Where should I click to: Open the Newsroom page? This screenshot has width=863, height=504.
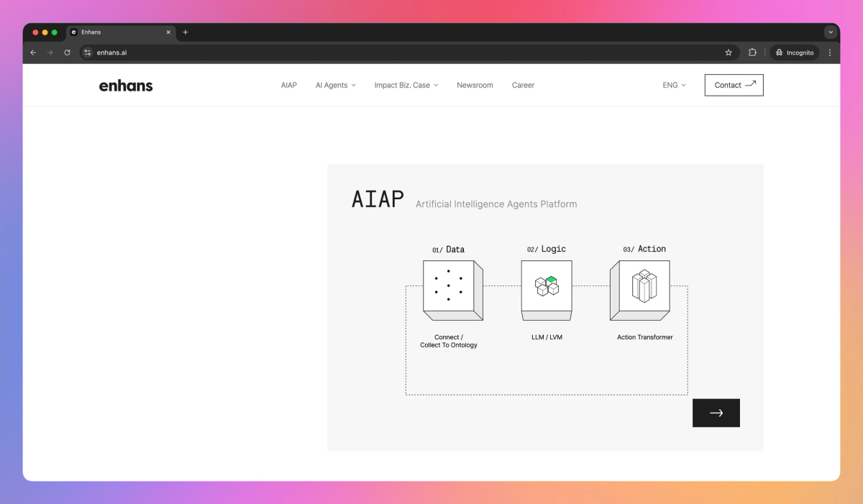pyautogui.click(x=475, y=85)
